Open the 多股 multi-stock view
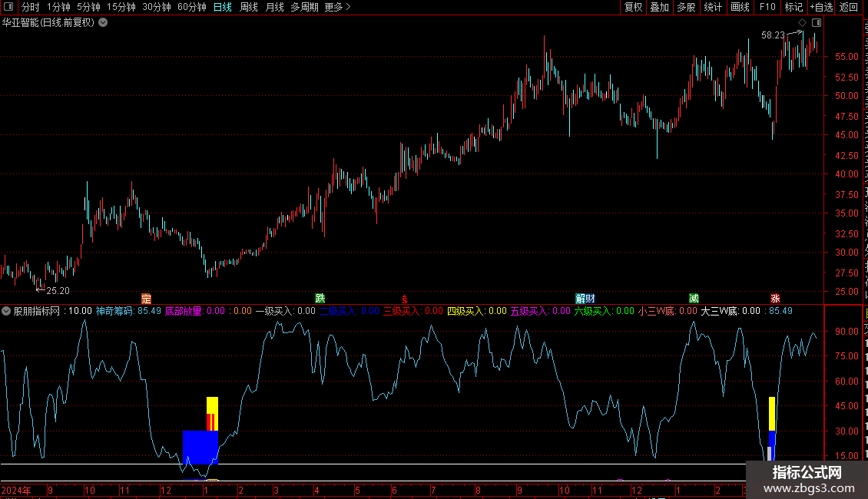868x499 pixels. [x=686, y=7]
